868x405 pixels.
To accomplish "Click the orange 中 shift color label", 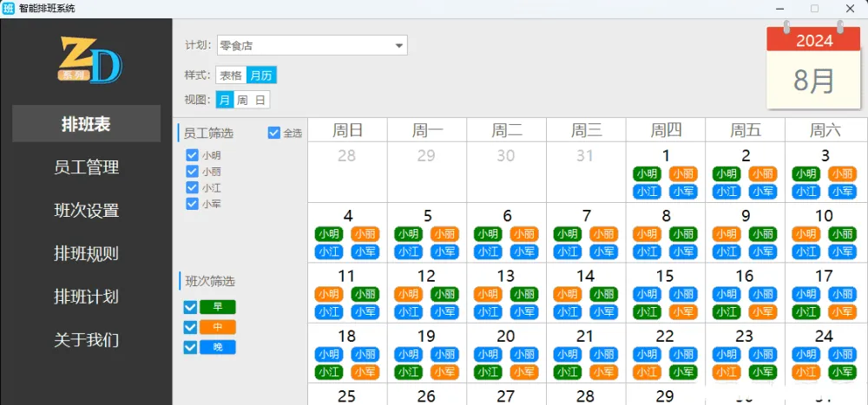I will click(217, 327).
